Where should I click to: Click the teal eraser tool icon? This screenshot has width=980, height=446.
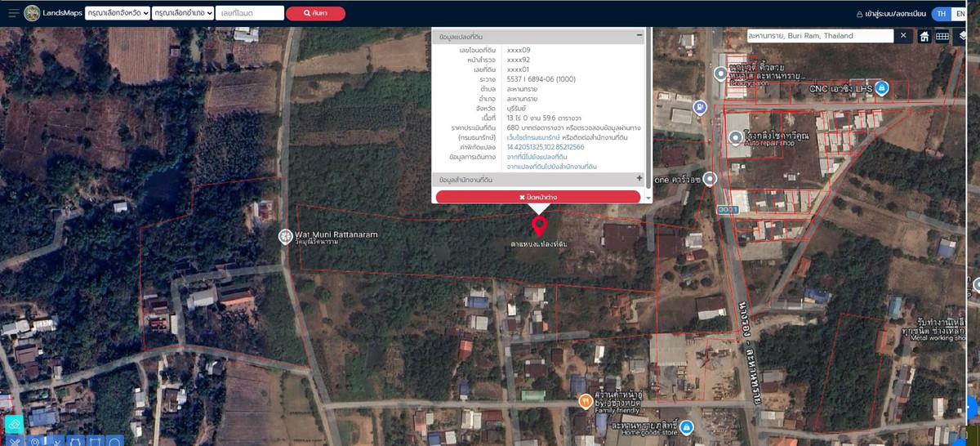(13, 424)
